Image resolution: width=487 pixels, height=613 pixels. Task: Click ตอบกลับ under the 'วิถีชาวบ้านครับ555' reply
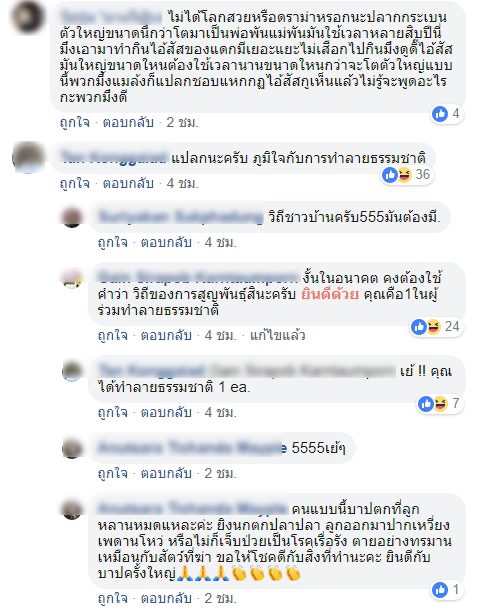tap(166, 242)
